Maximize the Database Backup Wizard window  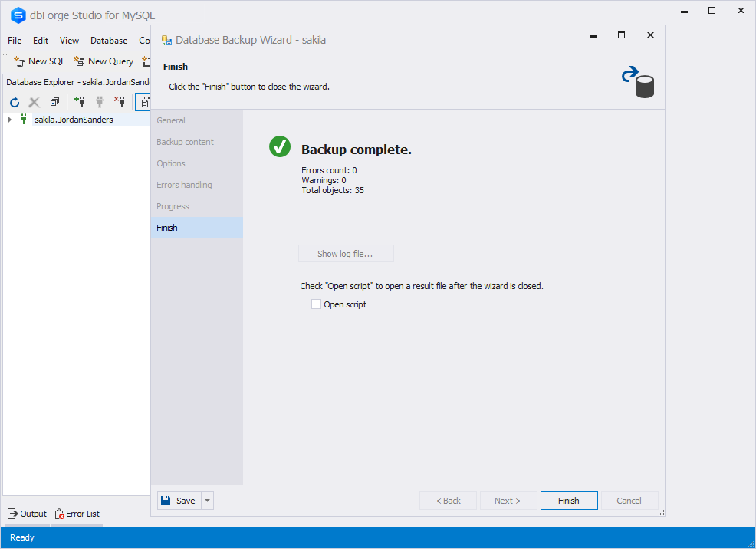(622, 35)
